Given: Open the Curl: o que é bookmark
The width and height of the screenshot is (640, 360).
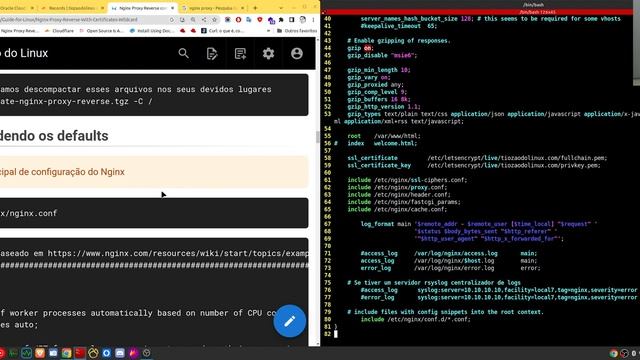Looking at the screenshot, I should click(223, 31).
